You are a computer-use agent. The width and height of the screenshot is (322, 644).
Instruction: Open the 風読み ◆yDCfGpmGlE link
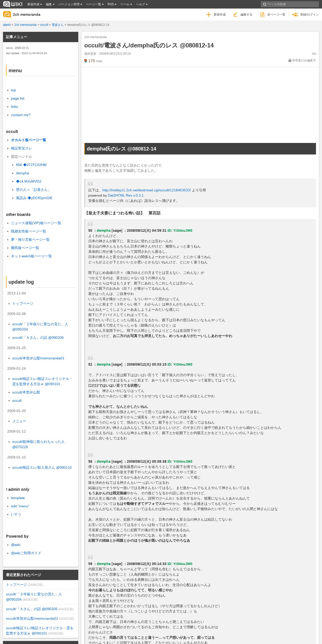click(34, 198)
